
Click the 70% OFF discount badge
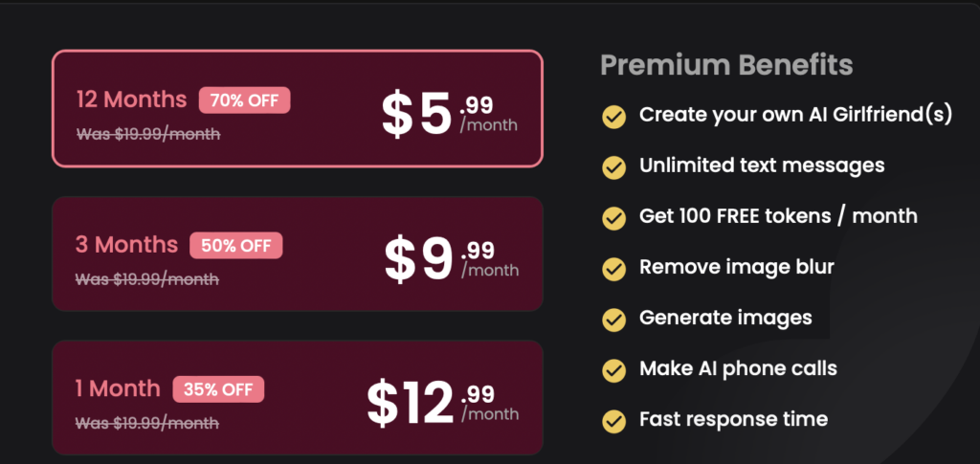tap(244, 99)
